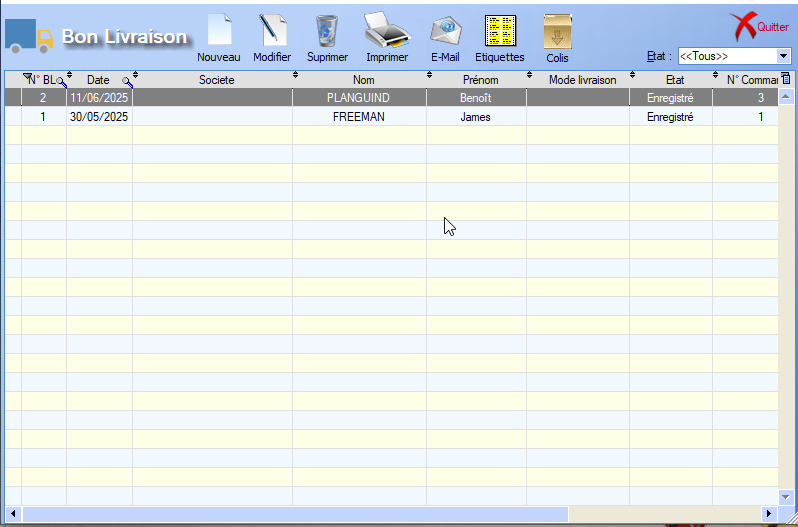Click the red Quitter icon
Image resolution: width=798 pixels, height=527 pixels.
coord(744,26)
